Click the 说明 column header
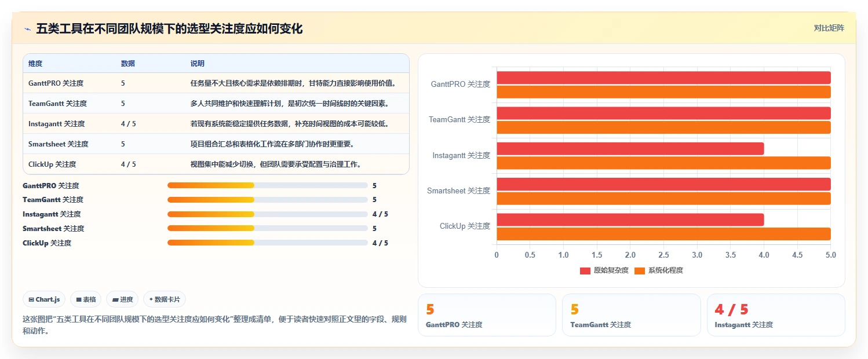Screen dimensions: 868x359 tap(198, 64)
